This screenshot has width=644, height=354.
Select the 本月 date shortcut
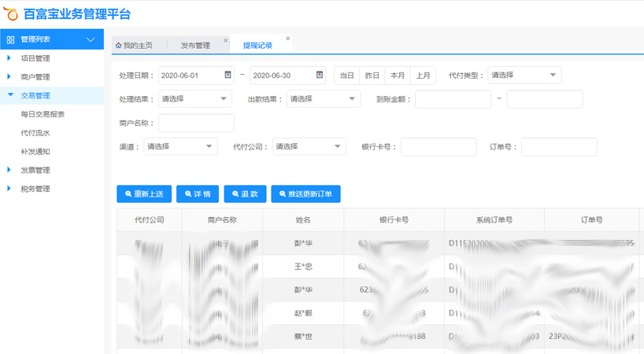point(398,76)
